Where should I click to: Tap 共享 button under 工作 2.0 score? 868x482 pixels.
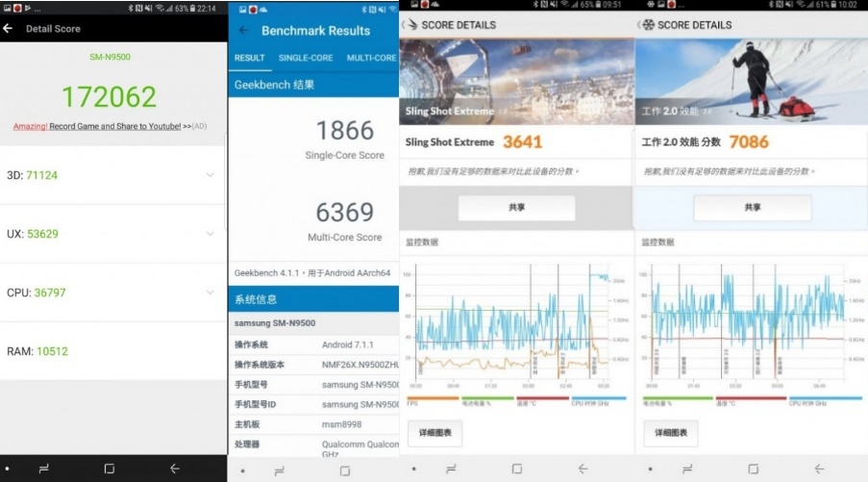coord(753,207)
